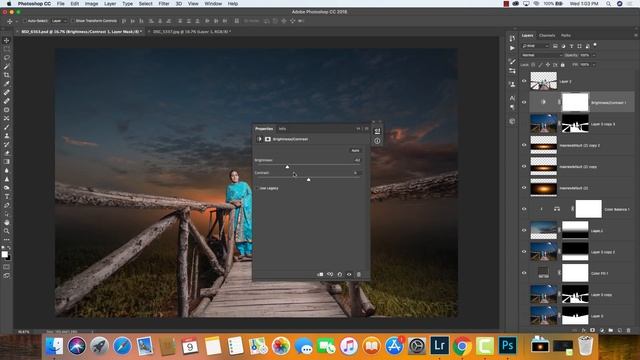Open the blend mode Normal dropdown
The height and width of the screenshot is (360, 640).
click(x=542, y=55)
